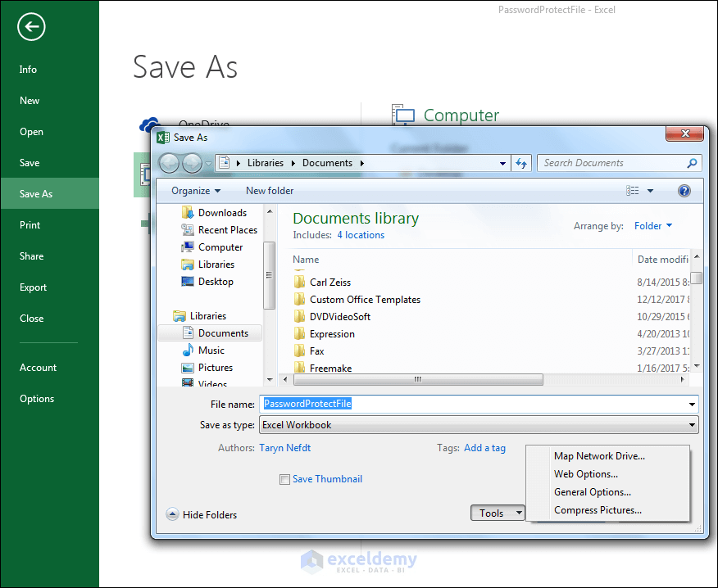The height and width of the screenshot is (588, 718).
Task: Select Computer in the sidebar tree
Action: pyautogui.click(x=218, y=247)
